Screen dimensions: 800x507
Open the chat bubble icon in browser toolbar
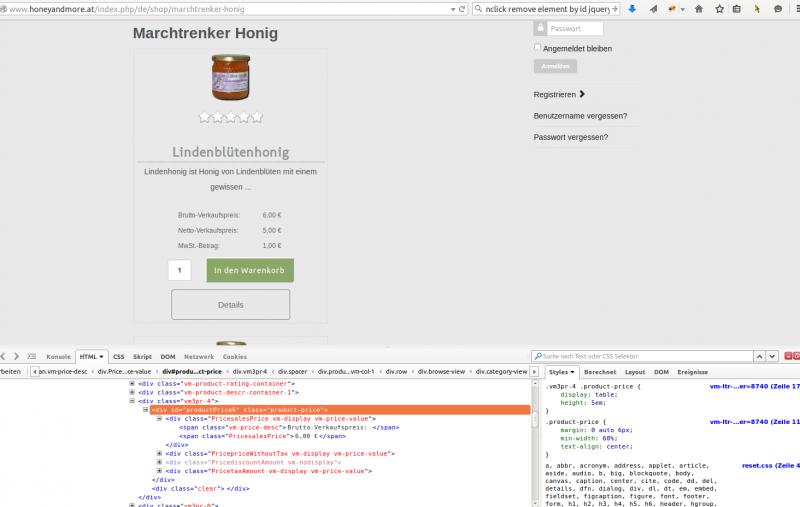(x=778, y=9)
